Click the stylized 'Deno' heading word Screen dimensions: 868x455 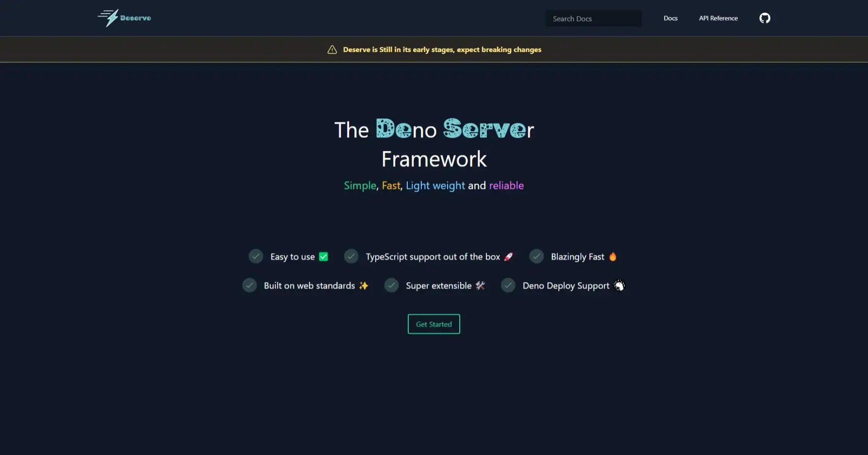tap(406, 129)
